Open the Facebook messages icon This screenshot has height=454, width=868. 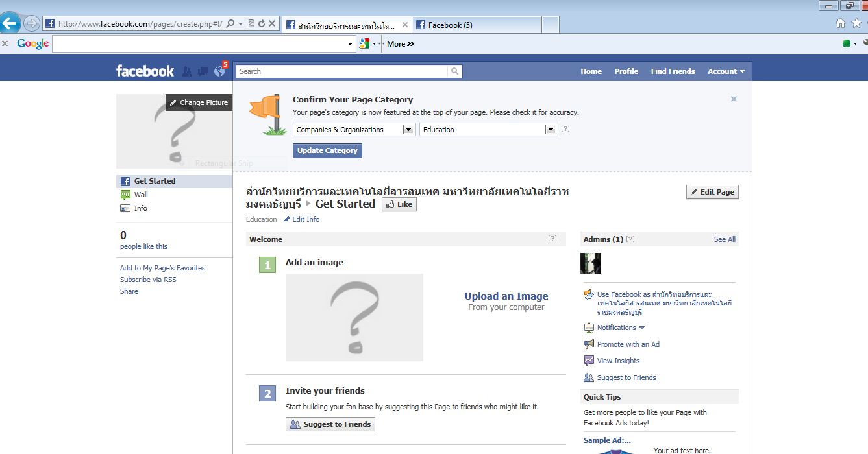click(x=203, y=71)
